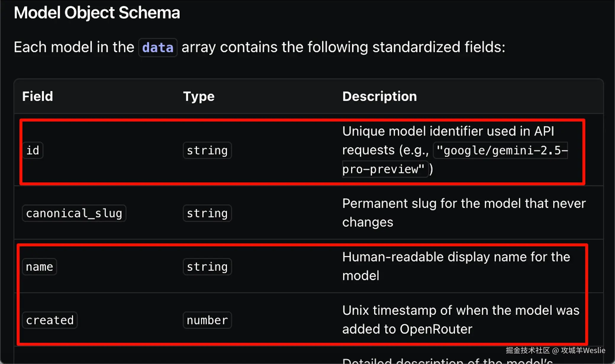Click the "Type" column header
This screenshot has height=364, width=615.
click(x=199, y=96)
